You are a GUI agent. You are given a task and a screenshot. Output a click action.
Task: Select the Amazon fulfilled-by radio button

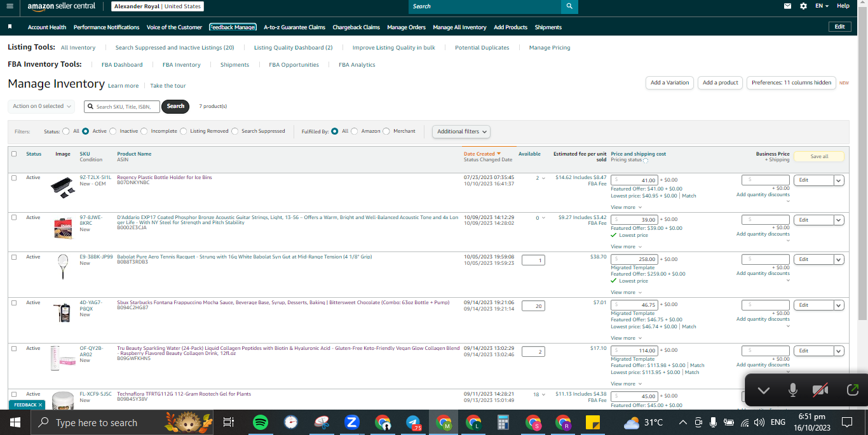355,131
